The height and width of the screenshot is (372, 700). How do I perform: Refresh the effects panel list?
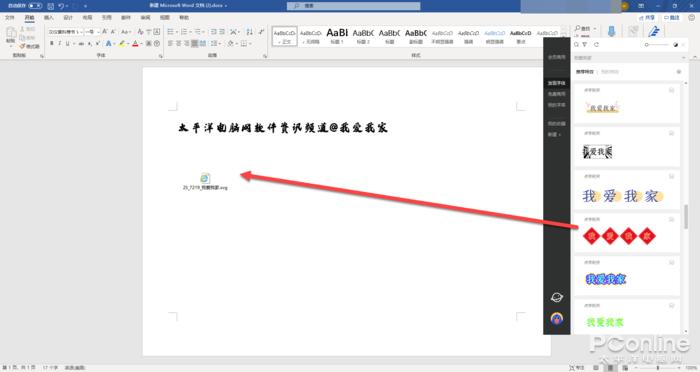click(x=596, y=45)
